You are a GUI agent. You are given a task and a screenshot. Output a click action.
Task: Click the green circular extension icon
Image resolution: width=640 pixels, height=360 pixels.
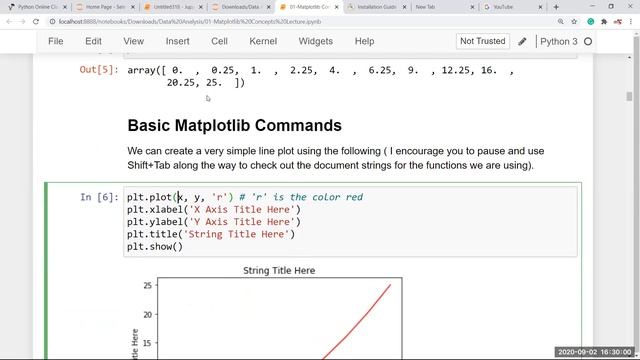pos(590,22)
